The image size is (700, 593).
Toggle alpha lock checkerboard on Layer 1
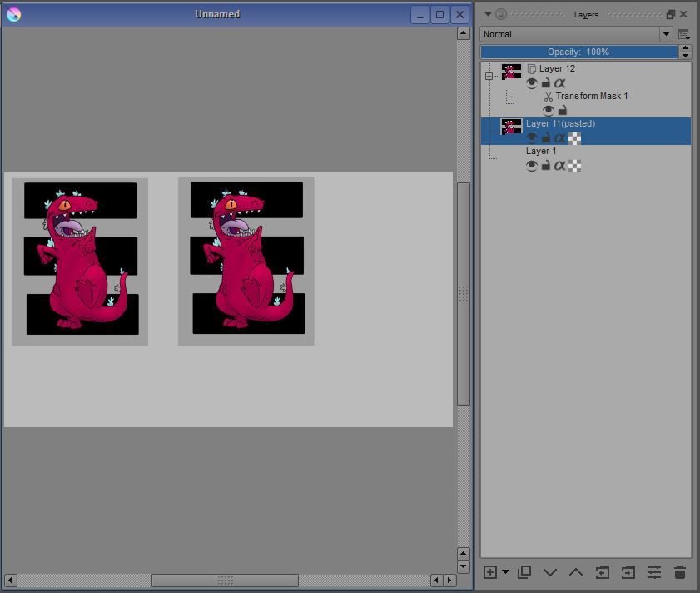tap(574, 167)
